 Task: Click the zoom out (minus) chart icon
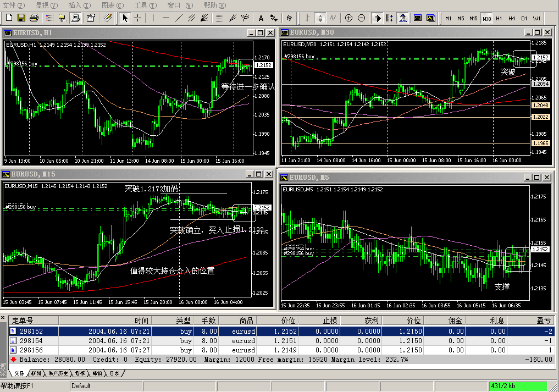(x=362, y=18)
